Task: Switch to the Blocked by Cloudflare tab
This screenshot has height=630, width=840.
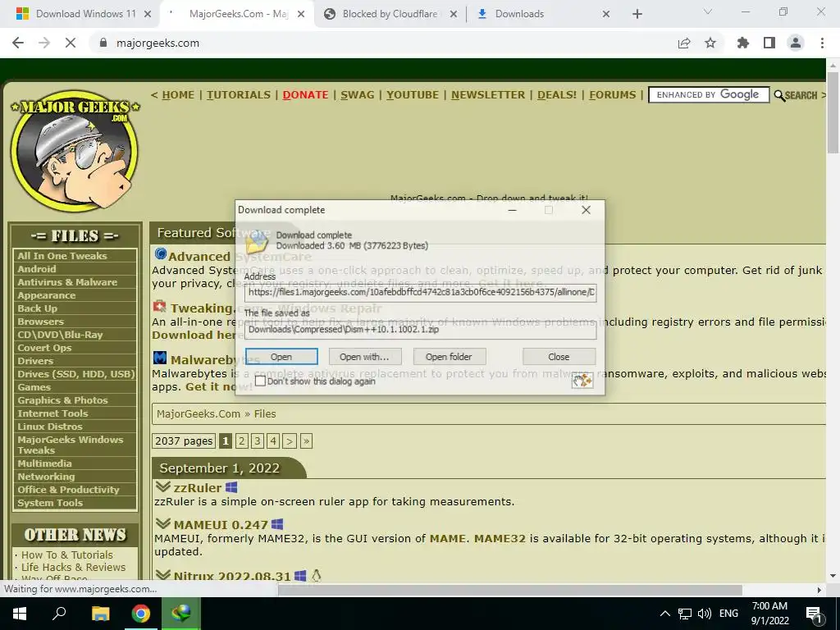Action: [x=390, y=14]
